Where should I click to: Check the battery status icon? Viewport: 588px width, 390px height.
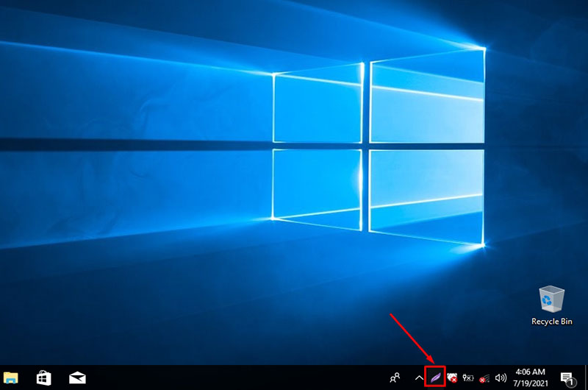(x=468, y=377)
